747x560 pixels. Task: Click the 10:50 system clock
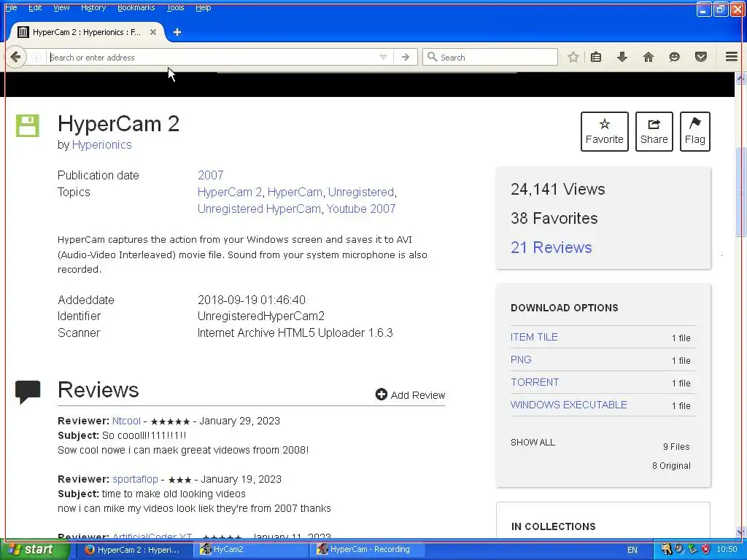point(727,550)
